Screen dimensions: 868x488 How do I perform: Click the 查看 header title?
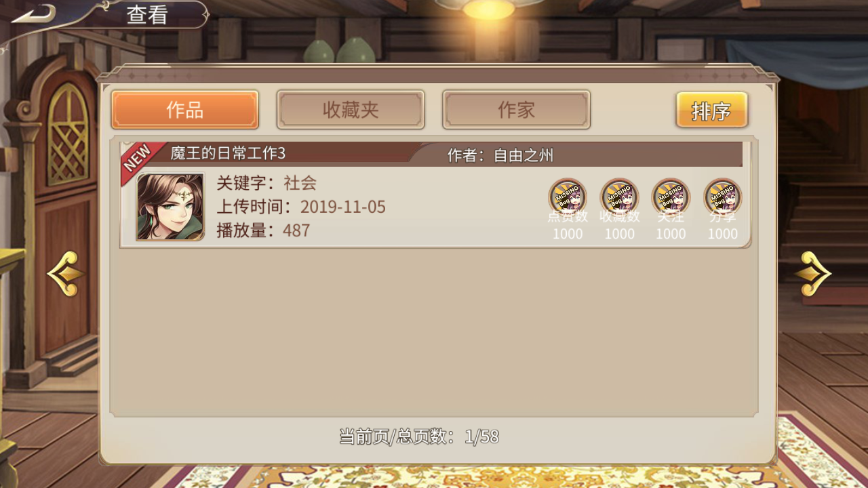pyautogui.click(x=147, y=14)
